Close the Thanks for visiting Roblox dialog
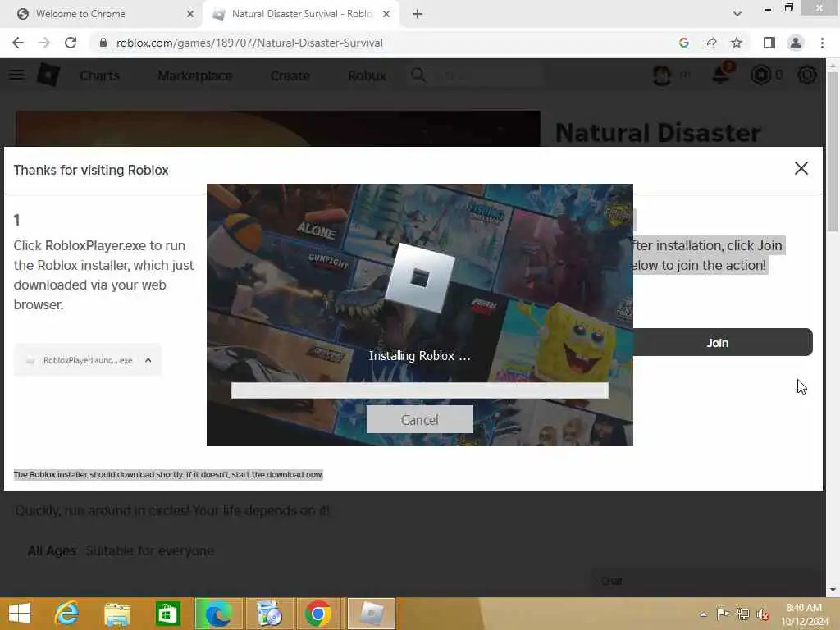Image resolution: width=840 pixels, height=630 pixels. pos(801,168)
